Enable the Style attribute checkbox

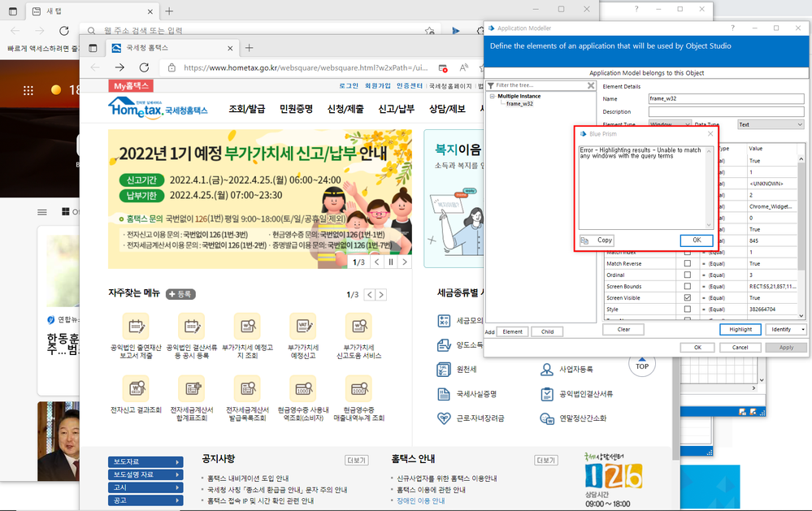(x=687, y=309)
